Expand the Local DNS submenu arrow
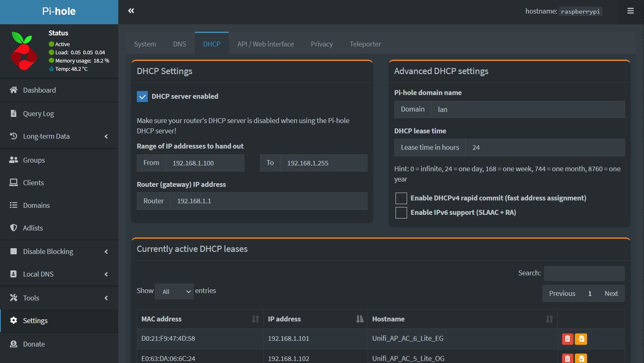Viewport: 644px width, 363px height. [x=106, y=274]
